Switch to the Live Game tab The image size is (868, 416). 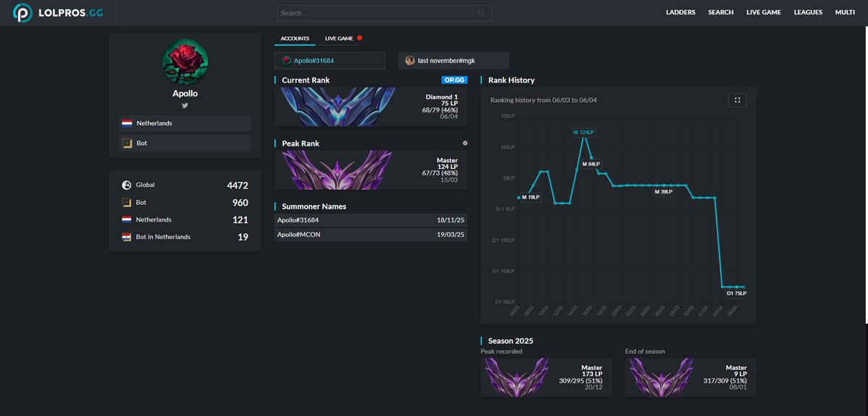(x=339, y=38)
